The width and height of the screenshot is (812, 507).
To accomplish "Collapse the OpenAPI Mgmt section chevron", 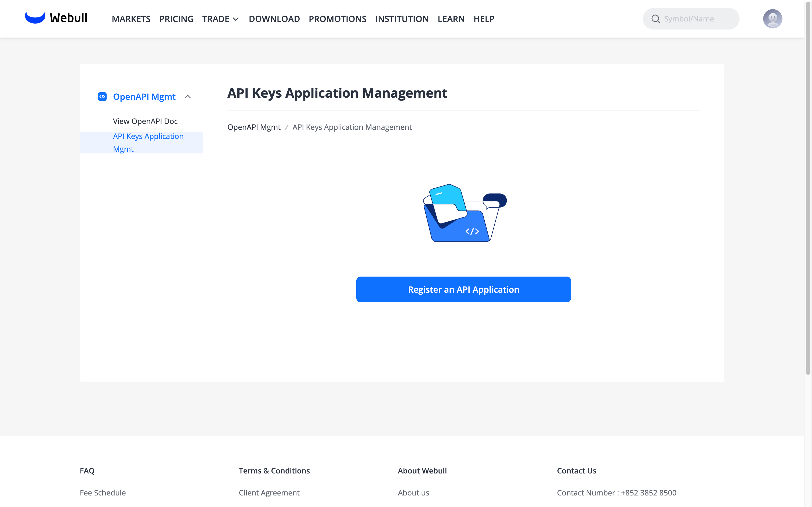I will pos(188,97).
